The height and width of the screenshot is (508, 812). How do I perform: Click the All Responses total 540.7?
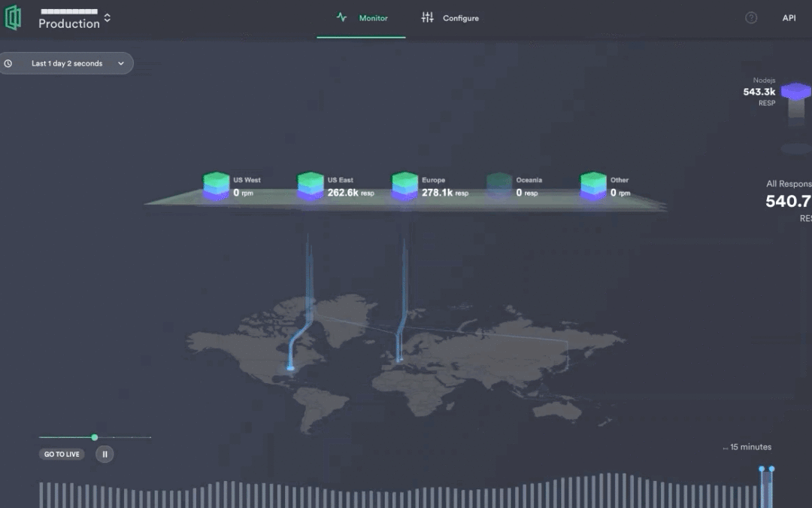pos(788,201)
